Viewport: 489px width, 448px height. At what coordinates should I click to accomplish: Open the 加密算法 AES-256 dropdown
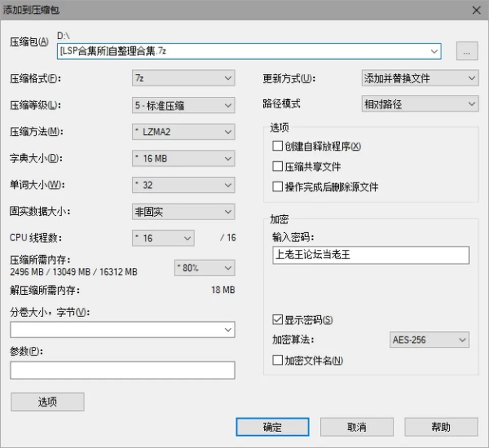[x=429, y=340]
